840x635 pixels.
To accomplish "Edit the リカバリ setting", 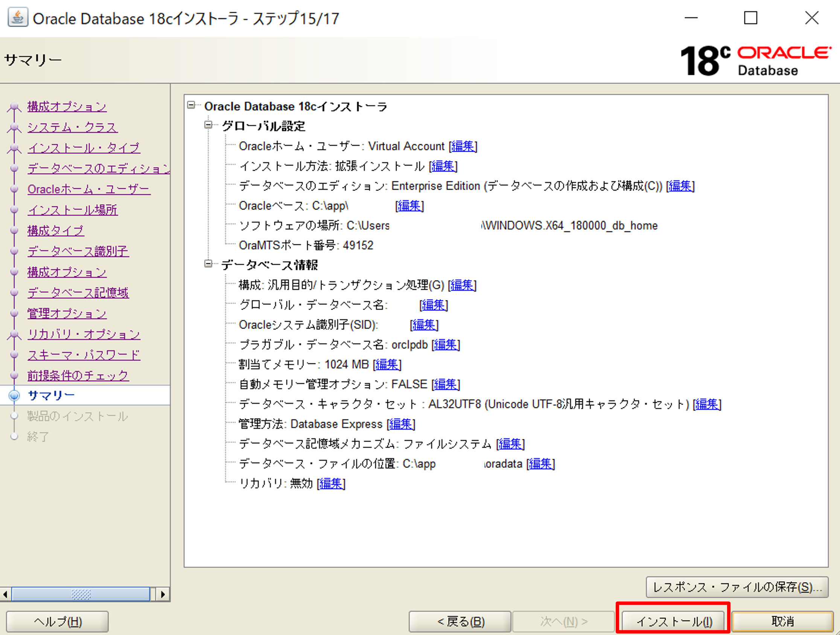I will (x=331, y=483).
